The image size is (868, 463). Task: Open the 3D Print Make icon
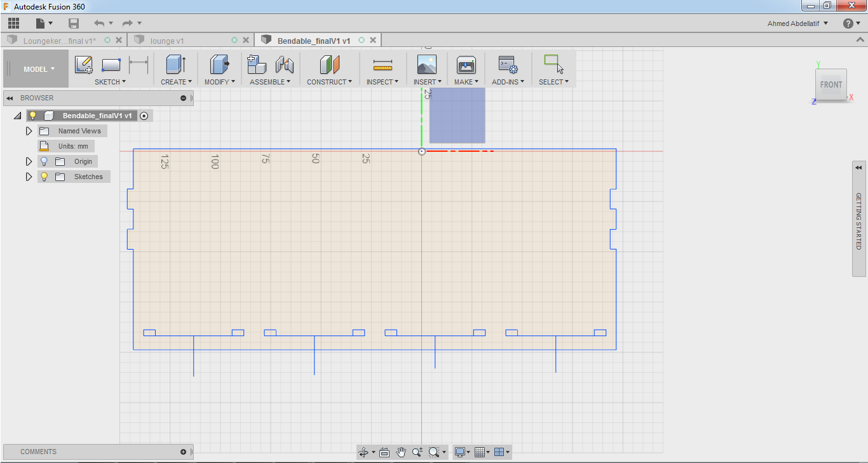pyautogui.click(x=466, y=65)
